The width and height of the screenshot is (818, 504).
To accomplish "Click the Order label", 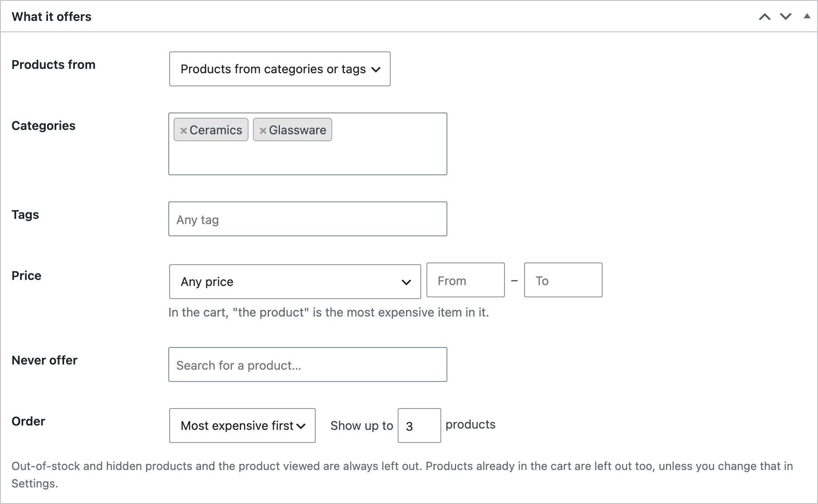I will point(28,421).
